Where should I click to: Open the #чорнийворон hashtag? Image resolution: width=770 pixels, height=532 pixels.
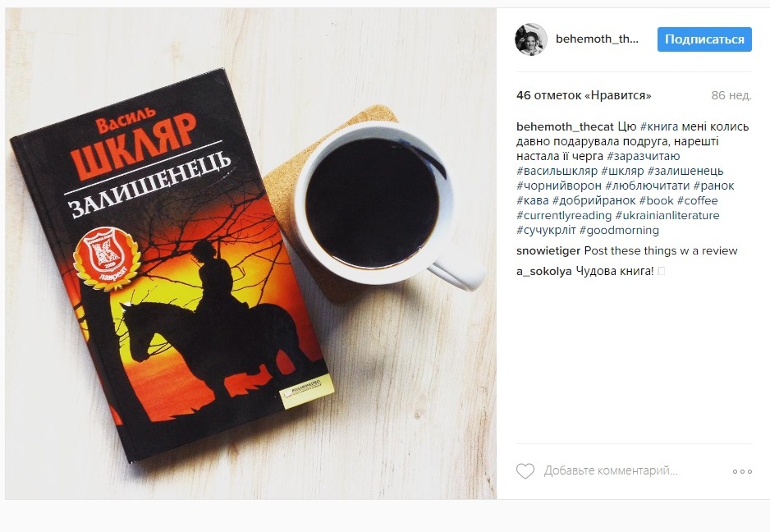pyautogui.click(x=559, y=186)
